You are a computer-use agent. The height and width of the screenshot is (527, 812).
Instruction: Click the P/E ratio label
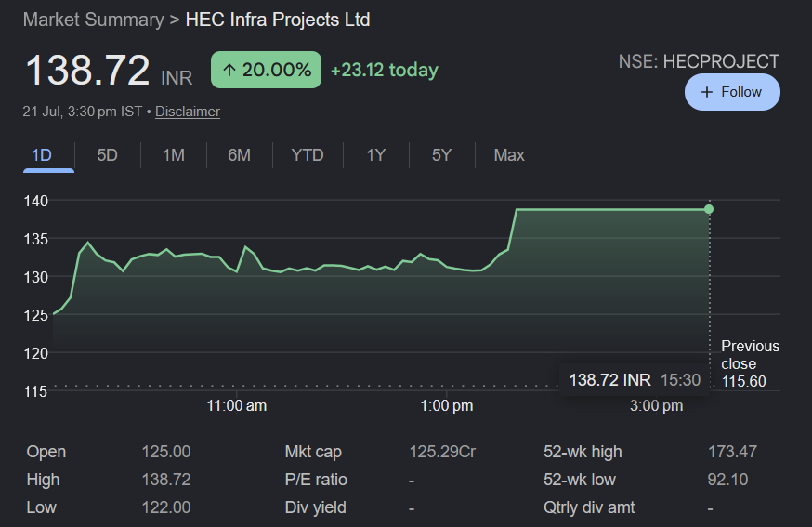(316, 480)
